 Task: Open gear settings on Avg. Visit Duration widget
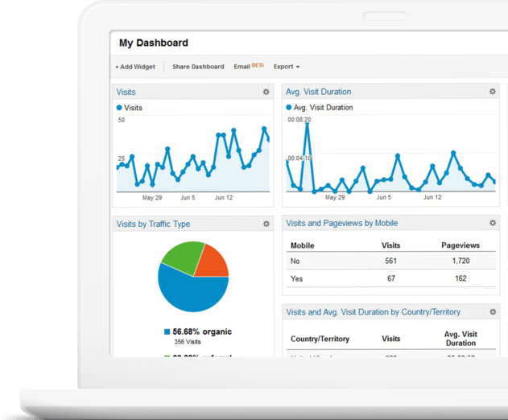tap(493, 92)
